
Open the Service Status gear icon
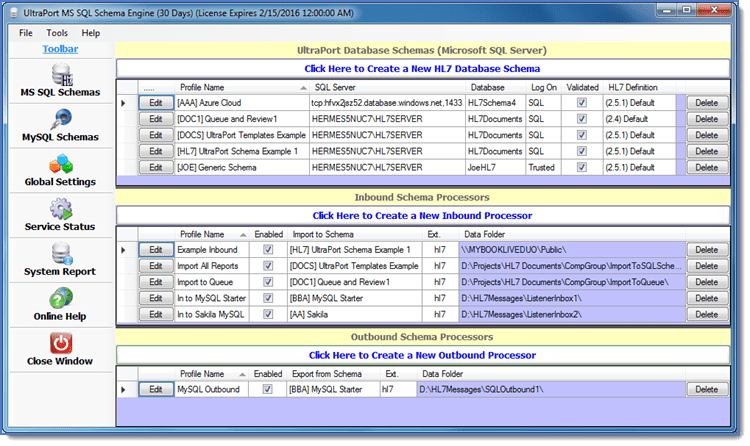tap(61, 209)
